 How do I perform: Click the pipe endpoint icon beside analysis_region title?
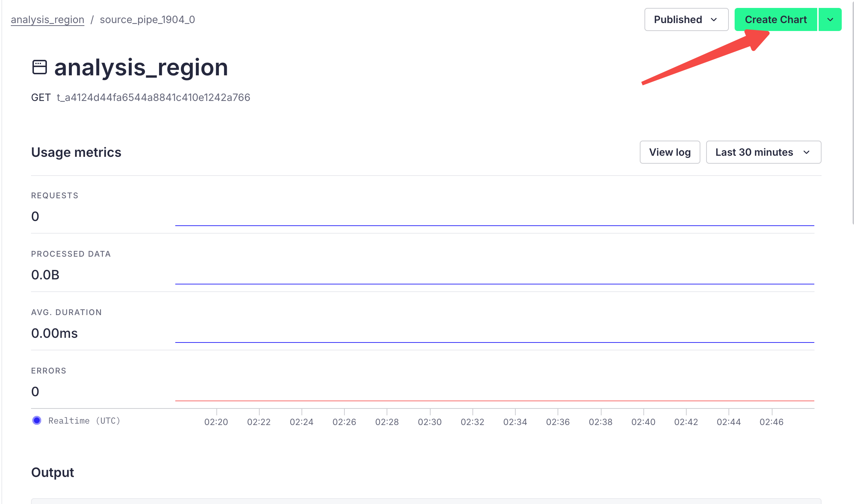[39, 67]
